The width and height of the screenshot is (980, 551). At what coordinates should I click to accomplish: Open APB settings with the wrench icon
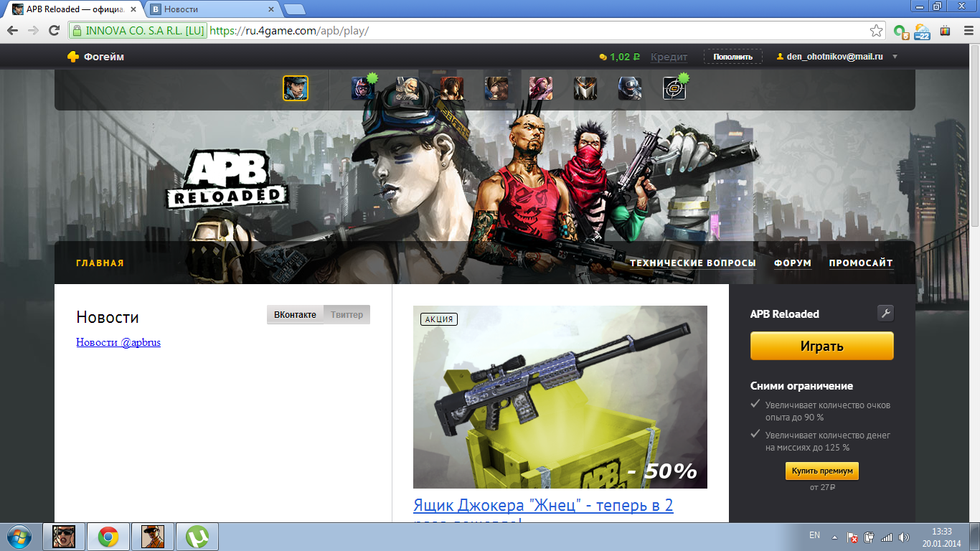pos(886,314)
